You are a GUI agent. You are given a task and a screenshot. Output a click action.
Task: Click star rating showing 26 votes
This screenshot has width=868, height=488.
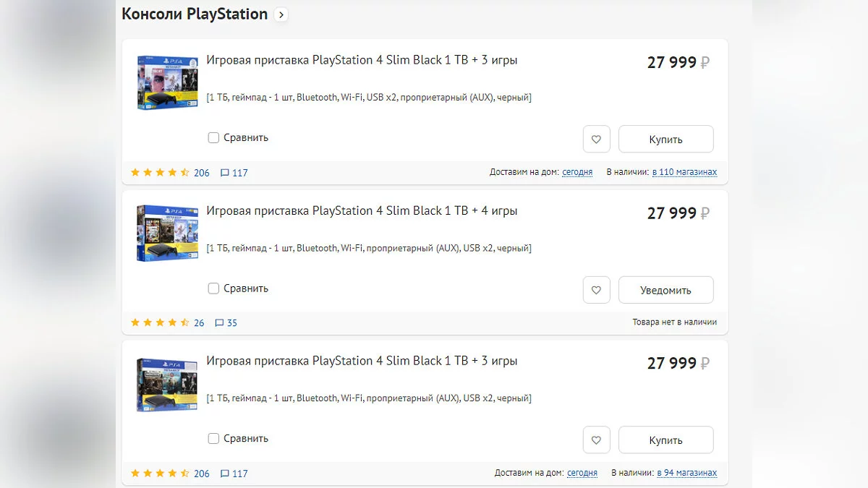159,323
